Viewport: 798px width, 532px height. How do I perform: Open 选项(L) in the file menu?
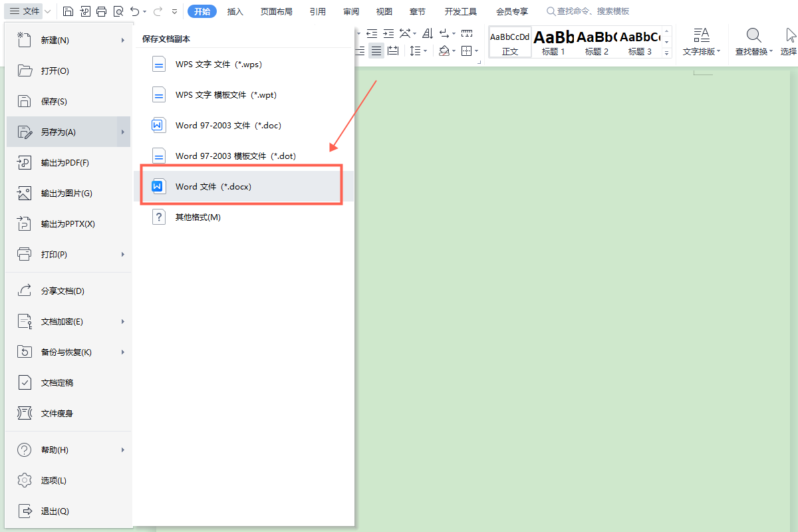68,480
